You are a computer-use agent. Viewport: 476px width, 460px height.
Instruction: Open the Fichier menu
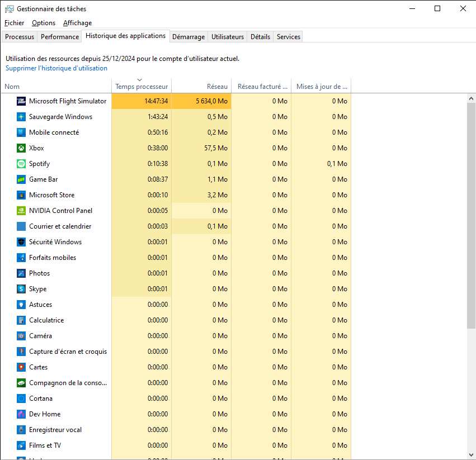tap(14, 23)
